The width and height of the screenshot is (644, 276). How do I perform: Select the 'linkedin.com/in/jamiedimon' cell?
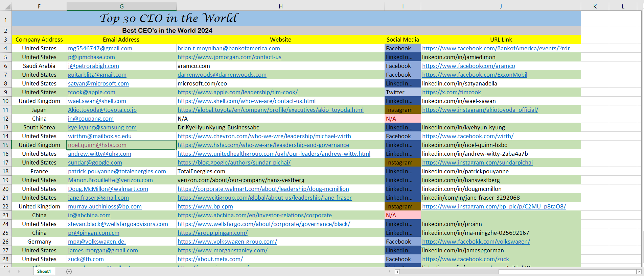click(x=501, y=57)
